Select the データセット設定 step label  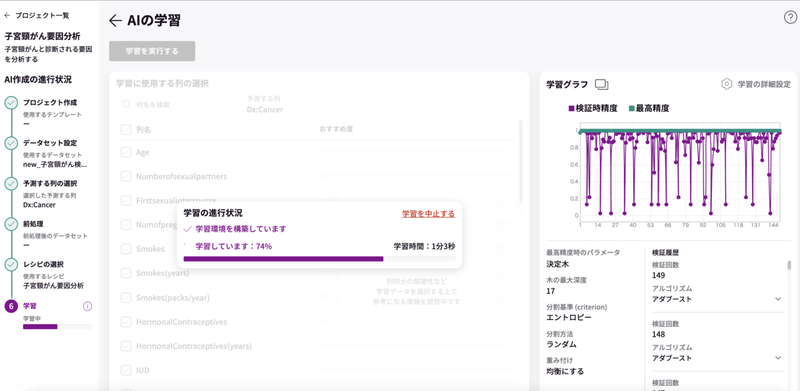point(50,143)
